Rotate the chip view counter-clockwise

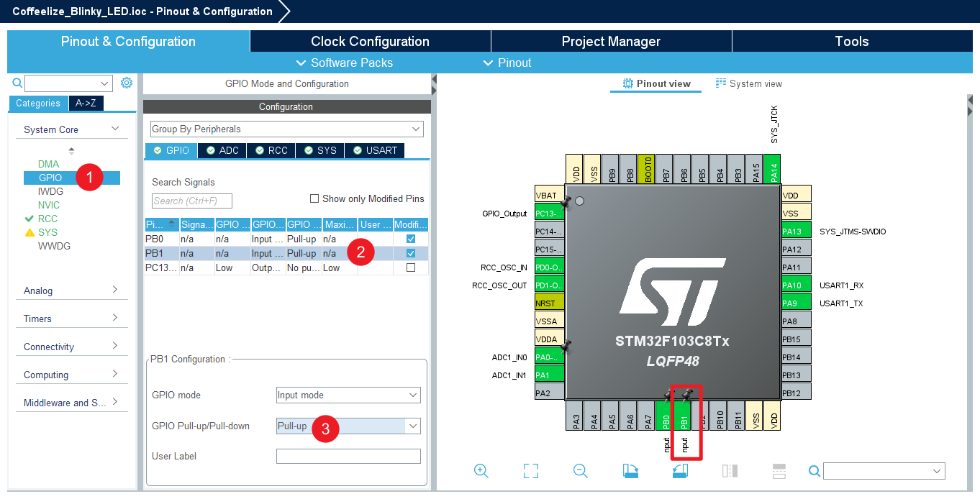pos(680,471)
